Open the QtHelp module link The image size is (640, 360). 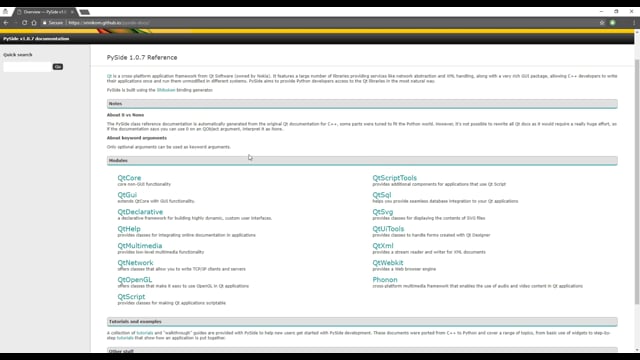129,229
